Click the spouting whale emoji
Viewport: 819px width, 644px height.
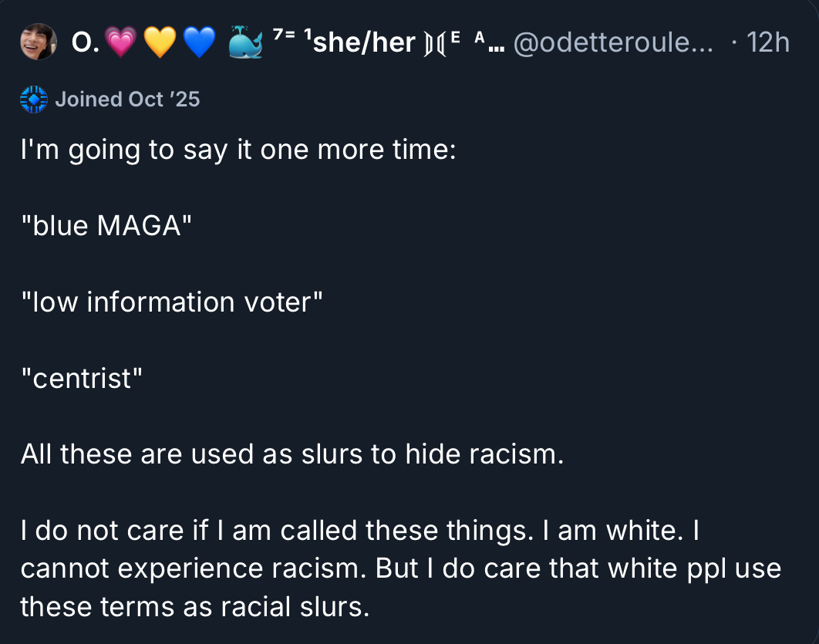pos(245,43)
